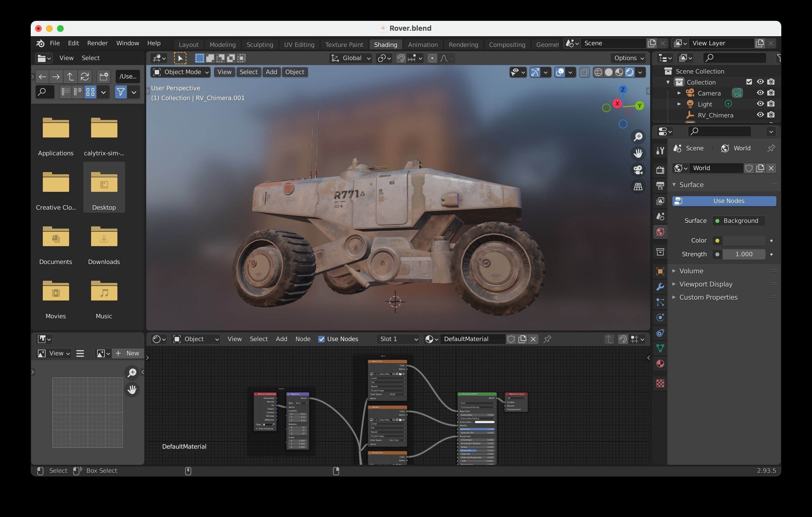812x517 pixels.
Task: Select rendered viewport shading mode icon
Action: (630, 72)
